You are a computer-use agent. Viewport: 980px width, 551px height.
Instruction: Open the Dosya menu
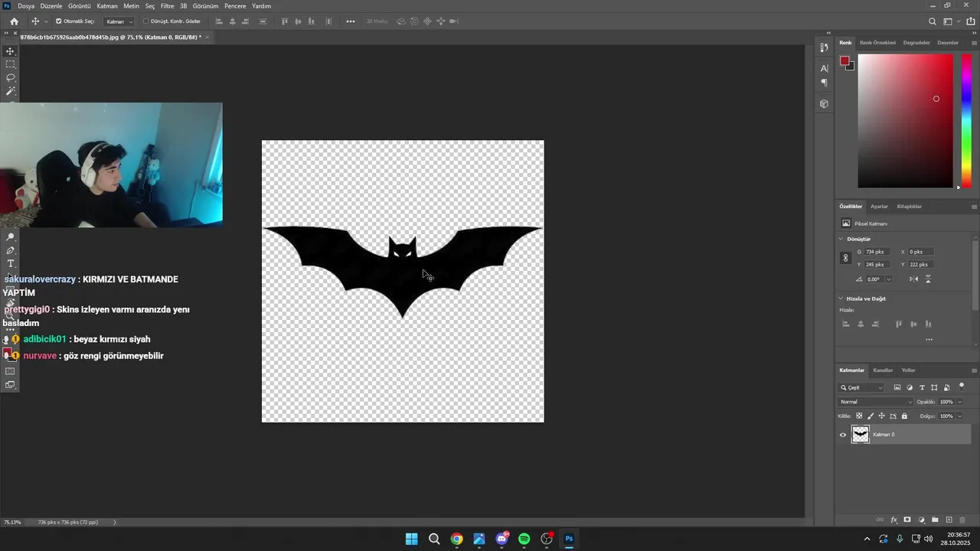(x=26, y=6)
